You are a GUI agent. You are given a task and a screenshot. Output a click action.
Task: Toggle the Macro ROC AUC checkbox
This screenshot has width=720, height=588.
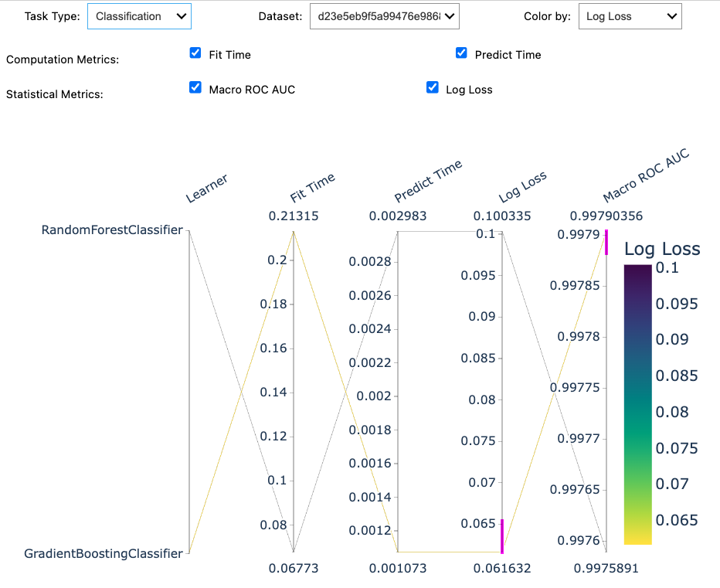(x=195, y=87)
